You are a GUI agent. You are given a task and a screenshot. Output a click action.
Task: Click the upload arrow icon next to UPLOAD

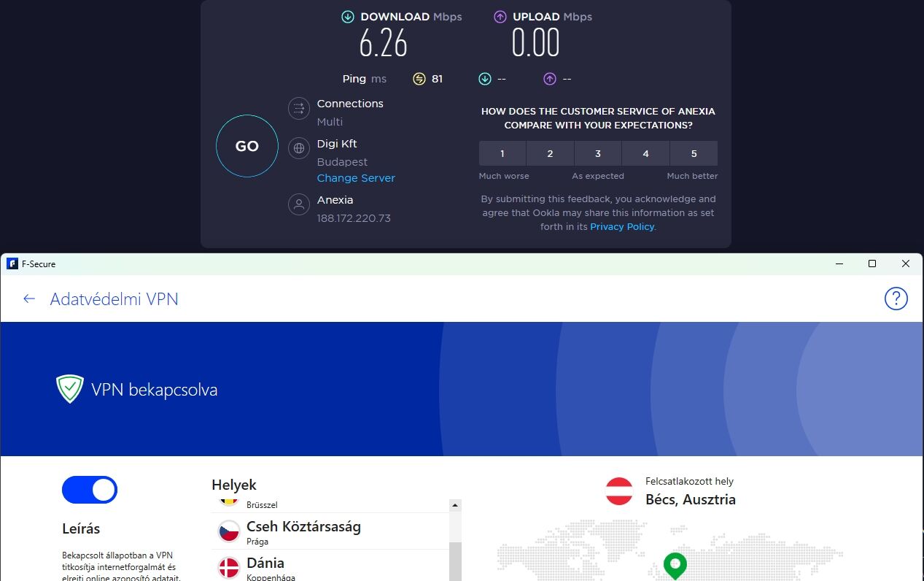point(500,17)
